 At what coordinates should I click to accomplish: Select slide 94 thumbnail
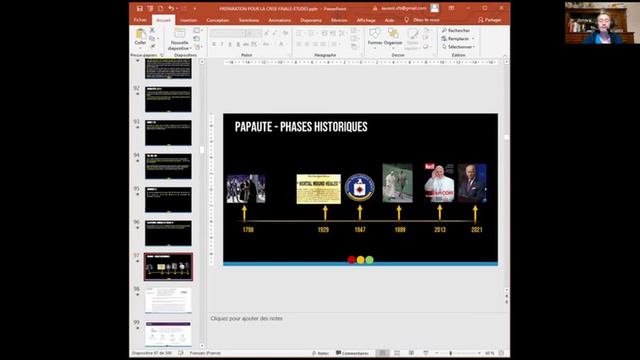click(168, 166)
